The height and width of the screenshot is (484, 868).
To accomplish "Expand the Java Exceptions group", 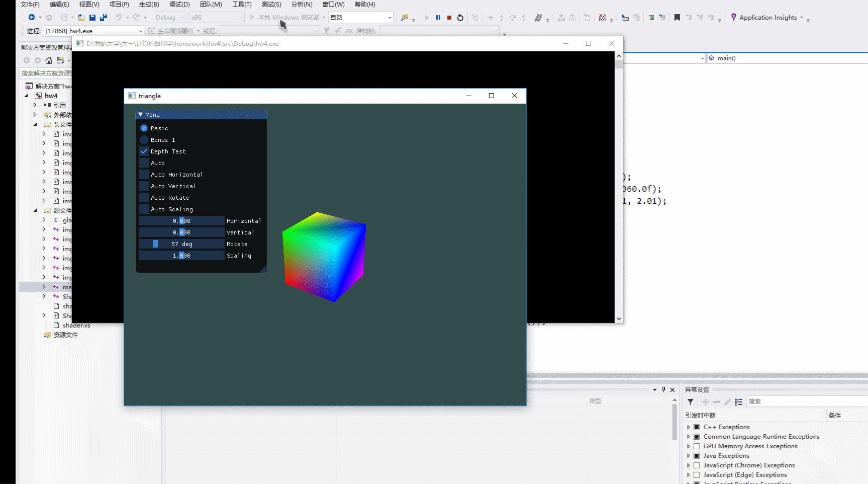I will coord(689,456).
